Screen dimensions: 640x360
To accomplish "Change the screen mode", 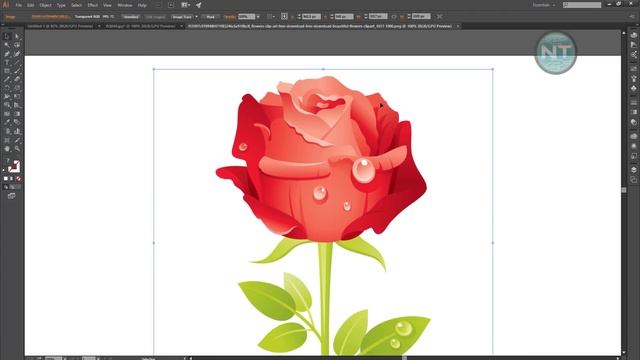I will click(12, 196).
